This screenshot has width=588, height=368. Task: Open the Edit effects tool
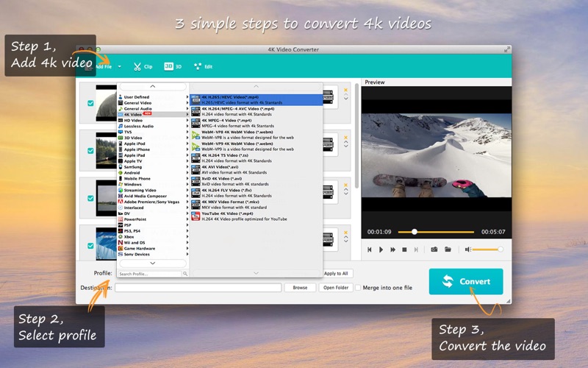coord(203,66)
